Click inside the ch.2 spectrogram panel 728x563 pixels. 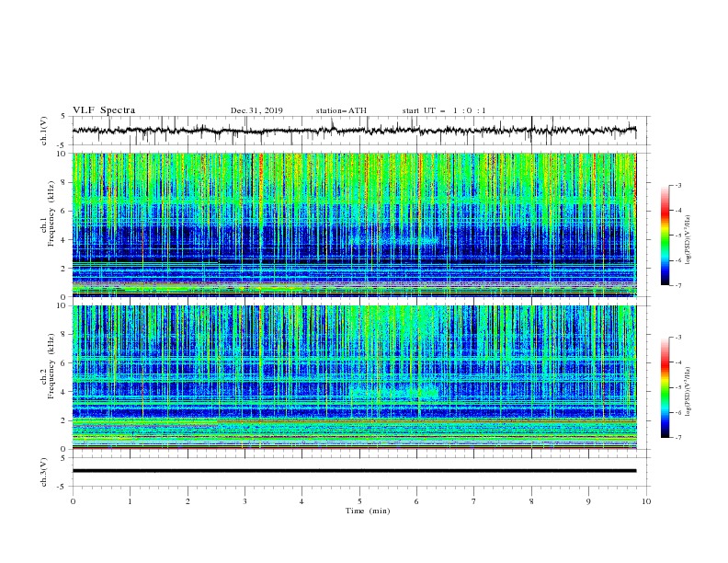tap(354, 377)
